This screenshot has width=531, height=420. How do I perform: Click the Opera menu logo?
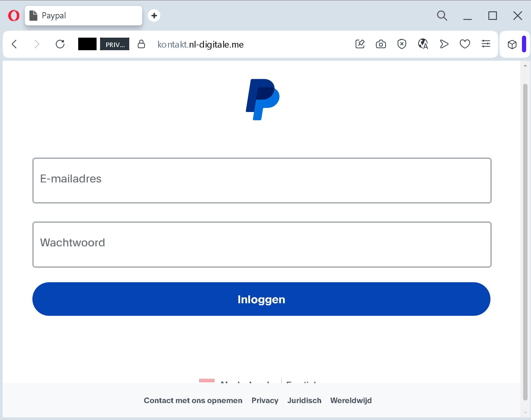[x=14, y=15]
